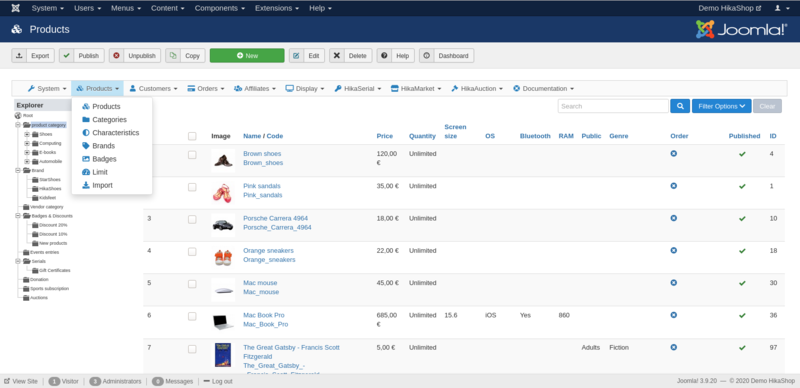Click the StarShoes folder icon
The width and height of the screenshot is (800, 388).
pos(35,180)
